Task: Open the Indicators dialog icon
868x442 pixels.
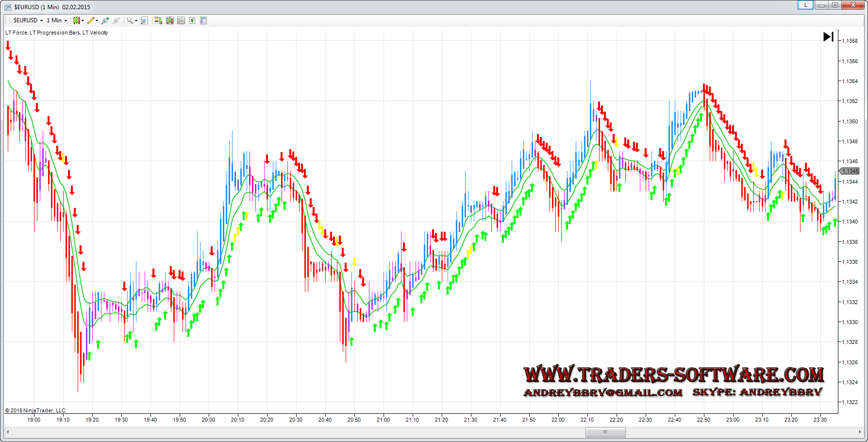Action: [x=181, y=20]
